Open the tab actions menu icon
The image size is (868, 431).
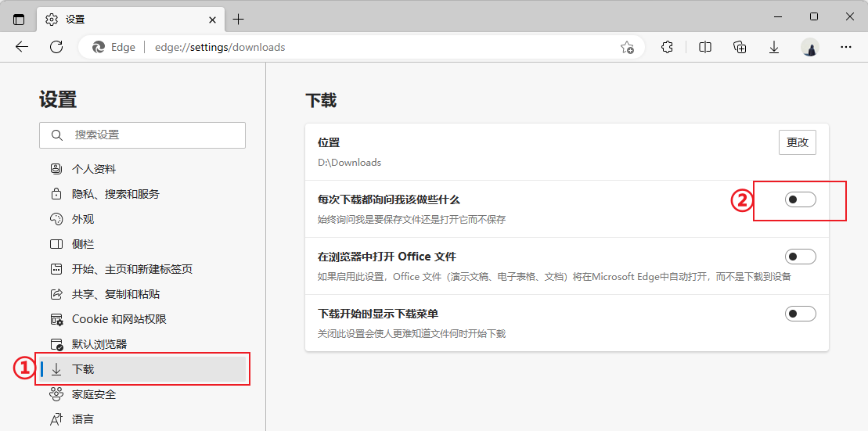[x=19, y=19]
